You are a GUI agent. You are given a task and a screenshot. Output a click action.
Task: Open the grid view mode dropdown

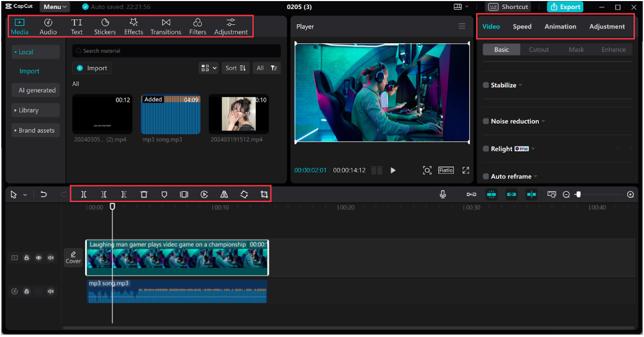pos(208,68)
